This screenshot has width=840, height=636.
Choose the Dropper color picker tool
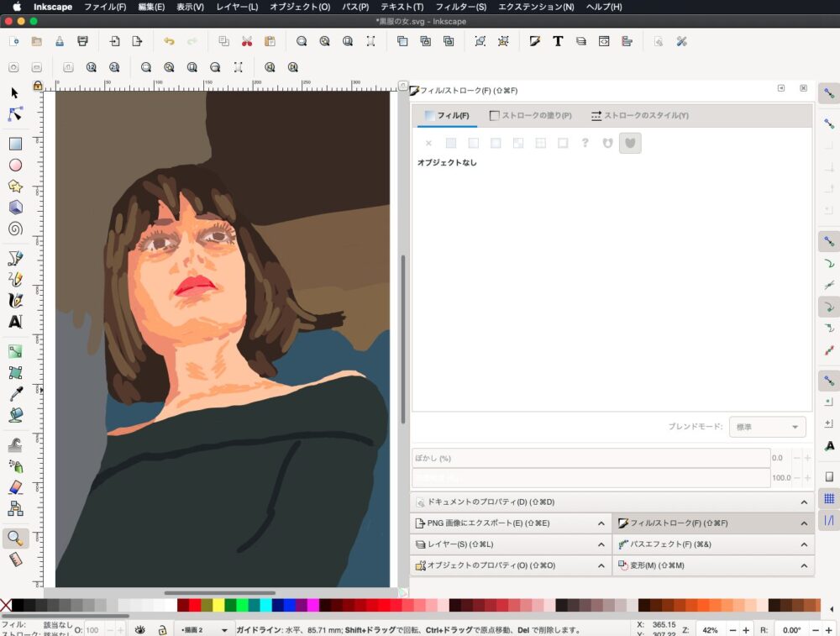click(15, 394)
